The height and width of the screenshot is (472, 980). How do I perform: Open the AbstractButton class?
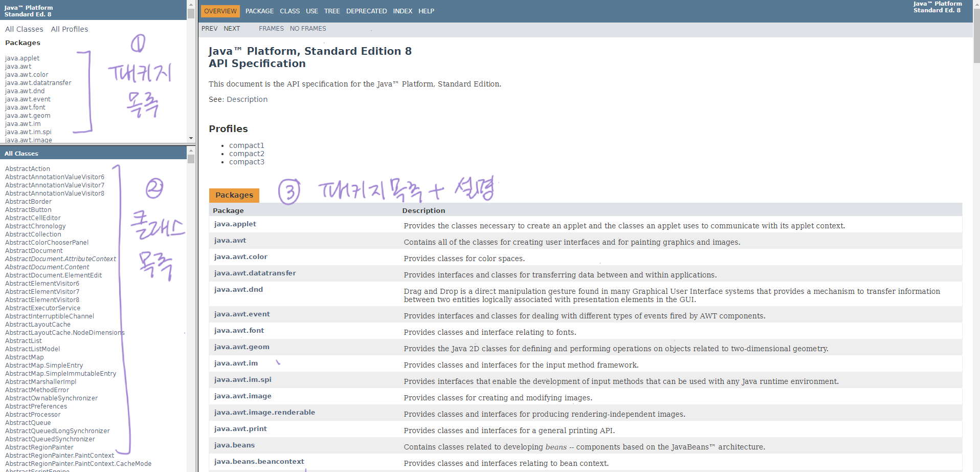point(28,210)
